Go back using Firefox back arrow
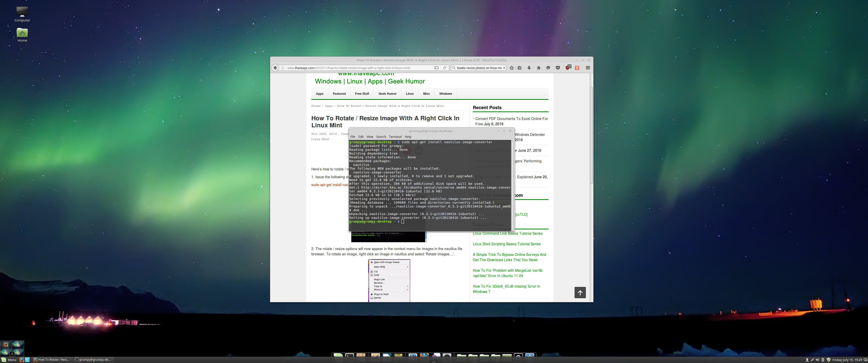Viewport: 868px width, 363px height. tap(275, 68)
